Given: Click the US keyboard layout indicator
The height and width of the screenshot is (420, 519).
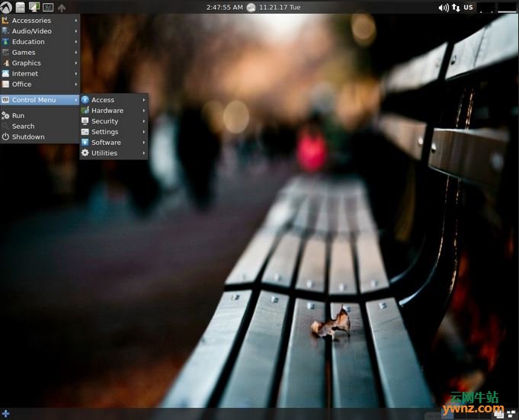Looking at the screenshot, I should 468,8.
